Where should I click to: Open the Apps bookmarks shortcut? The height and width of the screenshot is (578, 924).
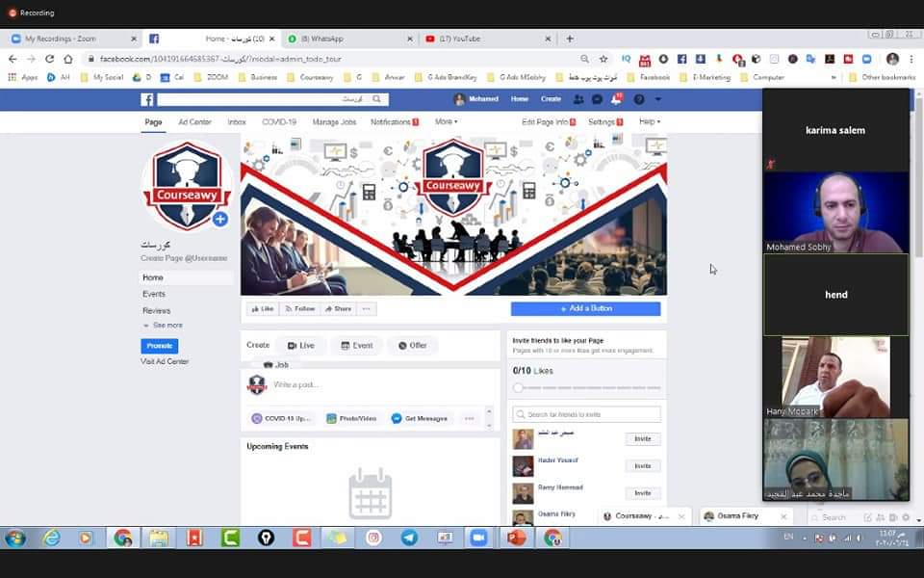coord(22,77)
